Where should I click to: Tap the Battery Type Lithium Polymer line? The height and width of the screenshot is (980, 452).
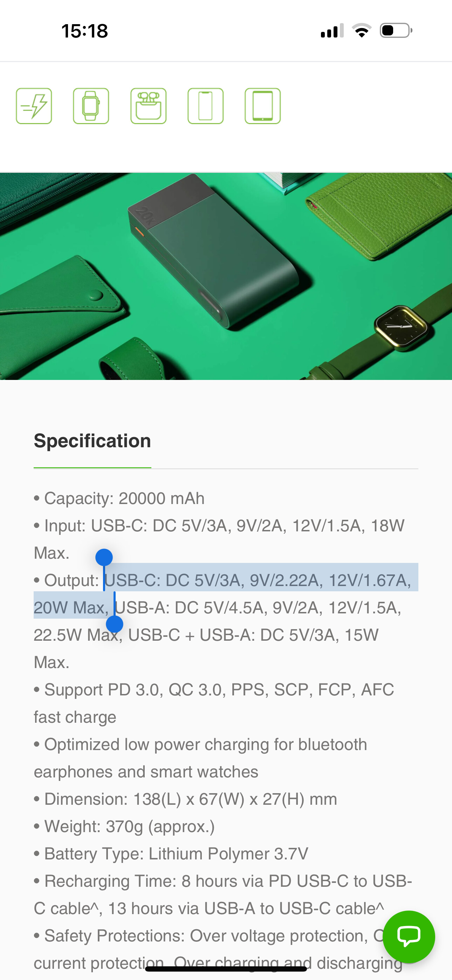click(176, 854)
